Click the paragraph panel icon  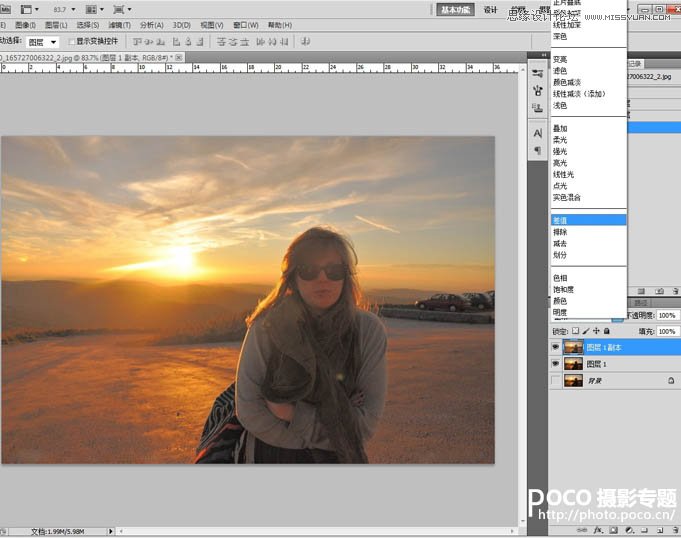(x=538, y=149)
